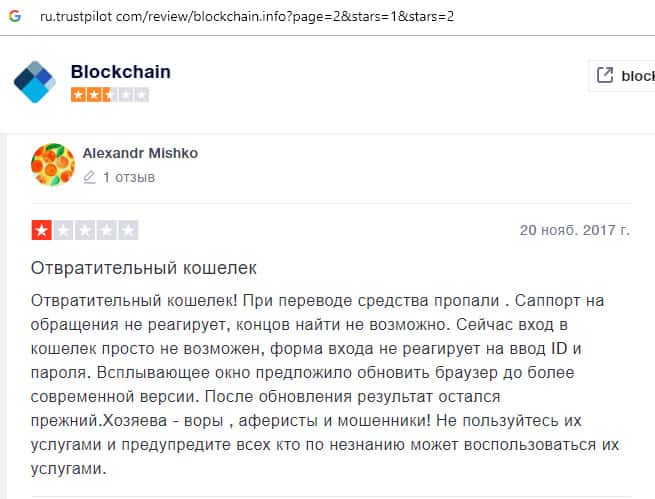Click the second gray star of the review
This screenshot has height=499, width=655.
(64, 231)
